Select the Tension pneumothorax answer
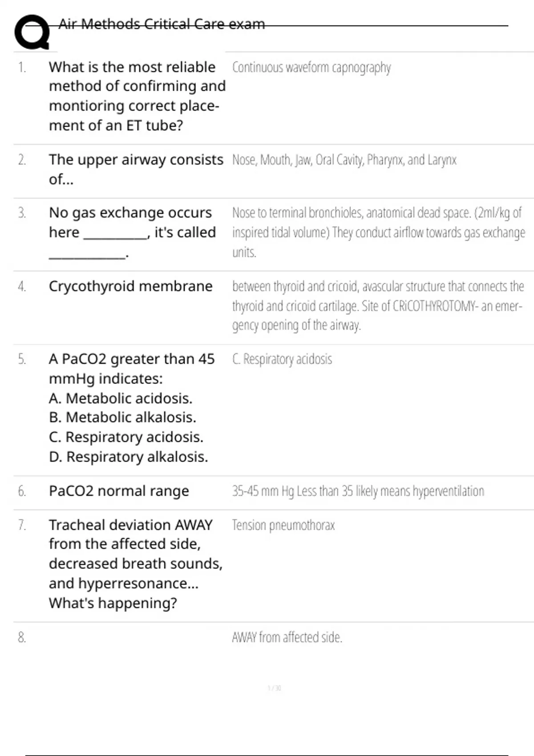Viewport: 534px width, 756px height. click(x=283, y=526)
